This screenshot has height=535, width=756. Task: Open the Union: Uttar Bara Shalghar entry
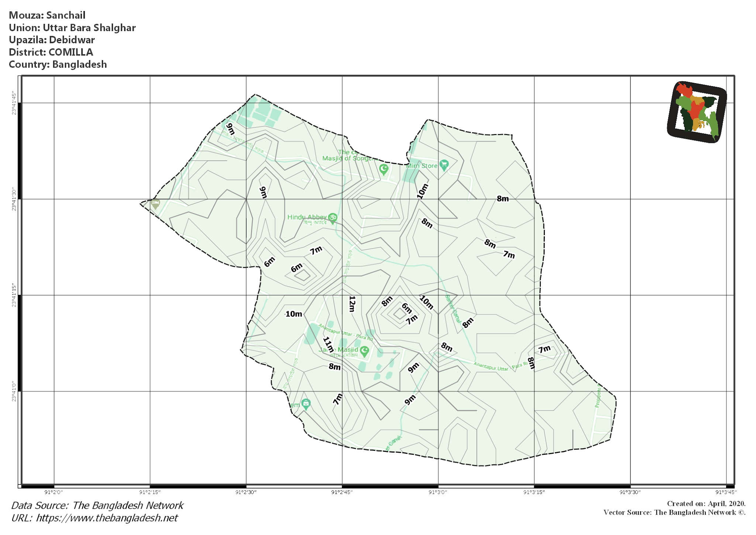(73, 28)
